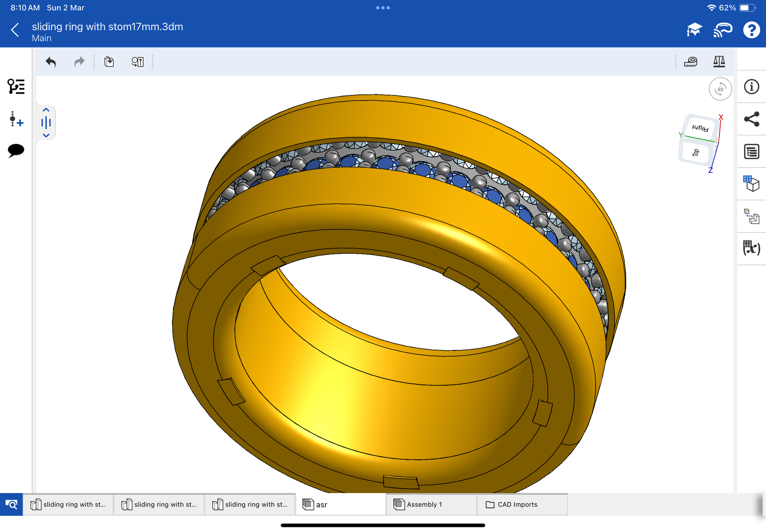Open variable table (x) icon
Screen dimensions: 766x532
click(x=751, y=248)
